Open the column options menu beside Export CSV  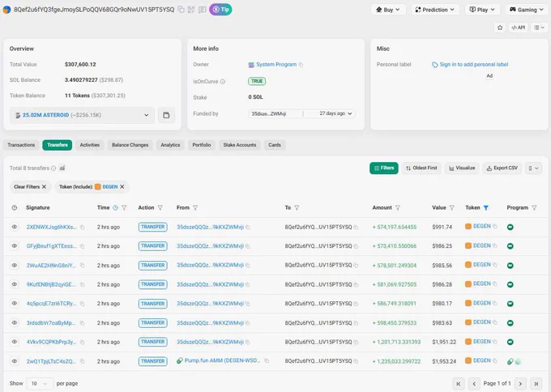[533, 168]
